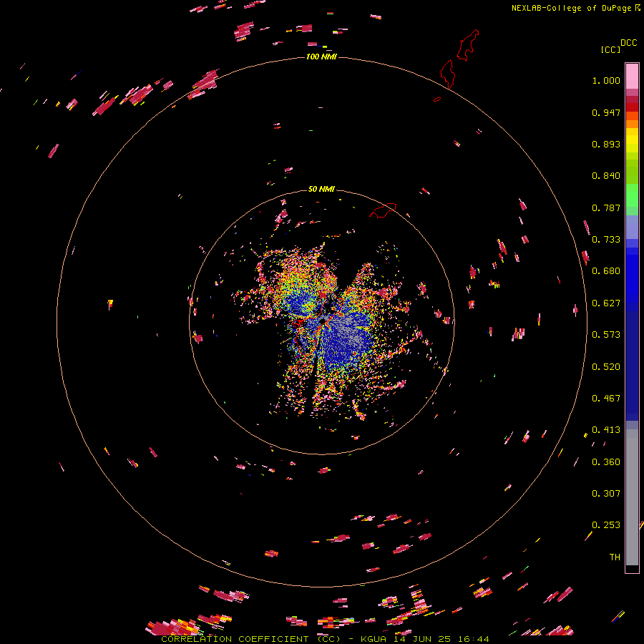Click the 14 JUN 25 16:44 timestamp

[441, 639]
